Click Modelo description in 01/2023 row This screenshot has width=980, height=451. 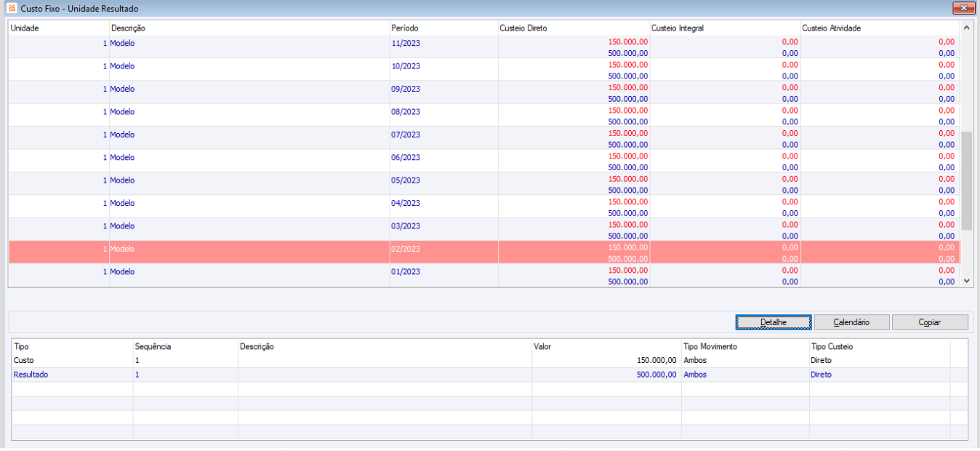pos(122,271)
